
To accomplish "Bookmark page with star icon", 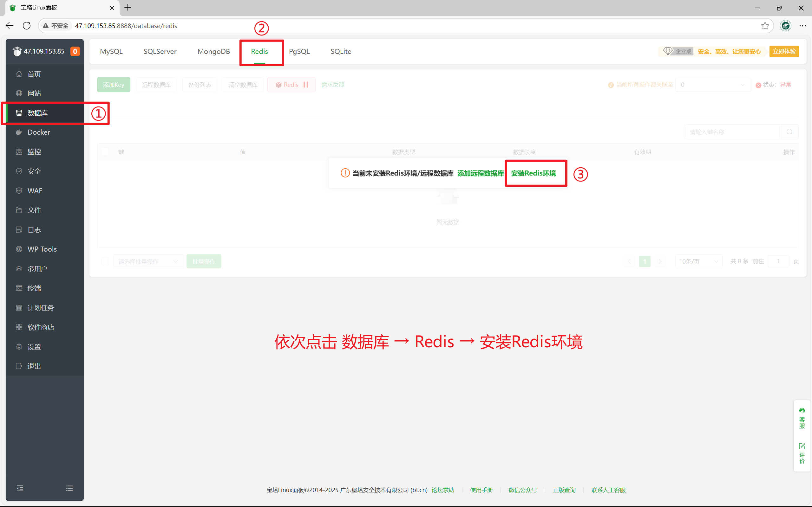I will (x=765, y=26).
